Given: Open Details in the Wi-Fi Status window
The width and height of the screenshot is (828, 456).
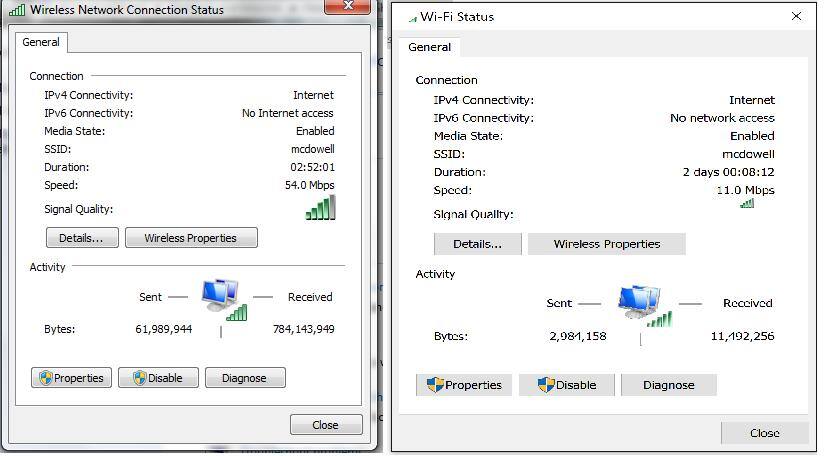Looking at the screenshot, I should [x=477, y=244].
